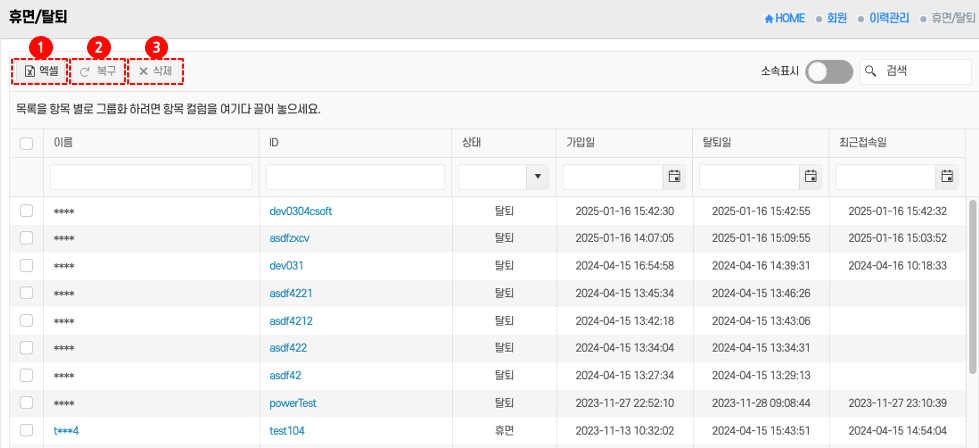This screenshot has width=979, height=448.
Task: Sort by the ID column header
Action: 274,143
